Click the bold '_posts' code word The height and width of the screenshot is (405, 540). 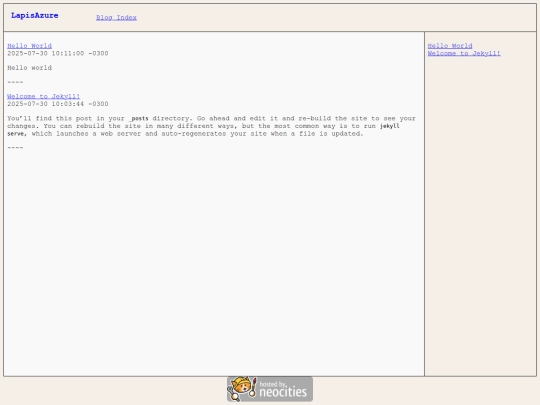coord(138,118)
